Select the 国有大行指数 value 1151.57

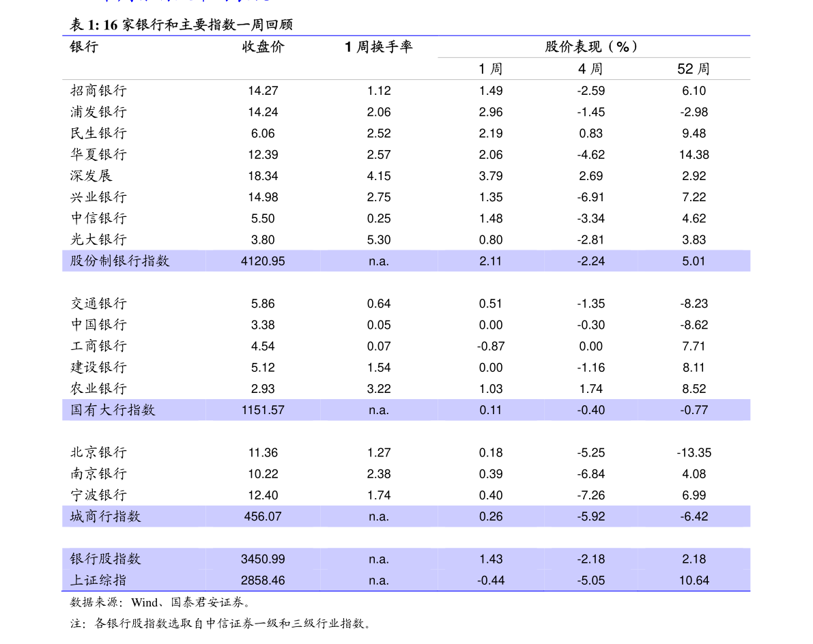[263, 410]
